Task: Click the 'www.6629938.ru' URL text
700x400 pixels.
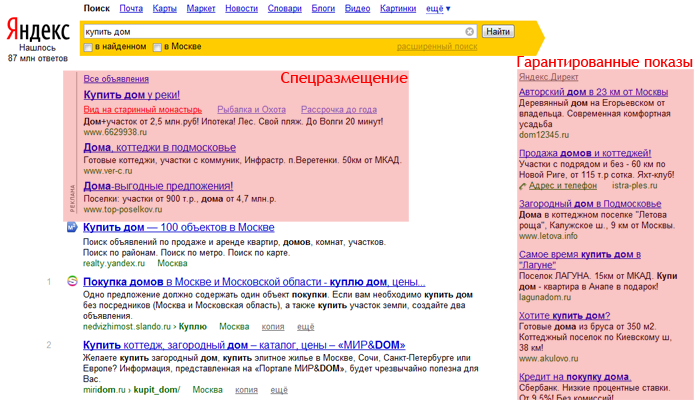Action: point(115,133)
